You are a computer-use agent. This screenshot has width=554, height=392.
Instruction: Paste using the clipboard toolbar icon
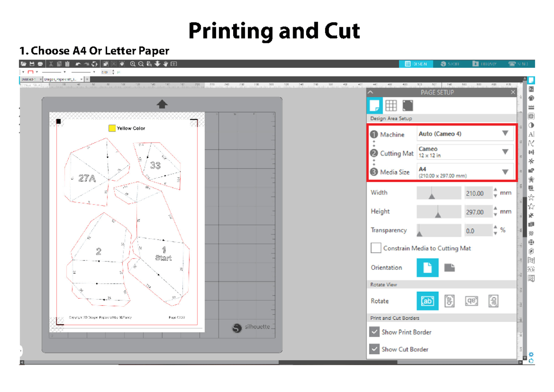click(67, 64)
